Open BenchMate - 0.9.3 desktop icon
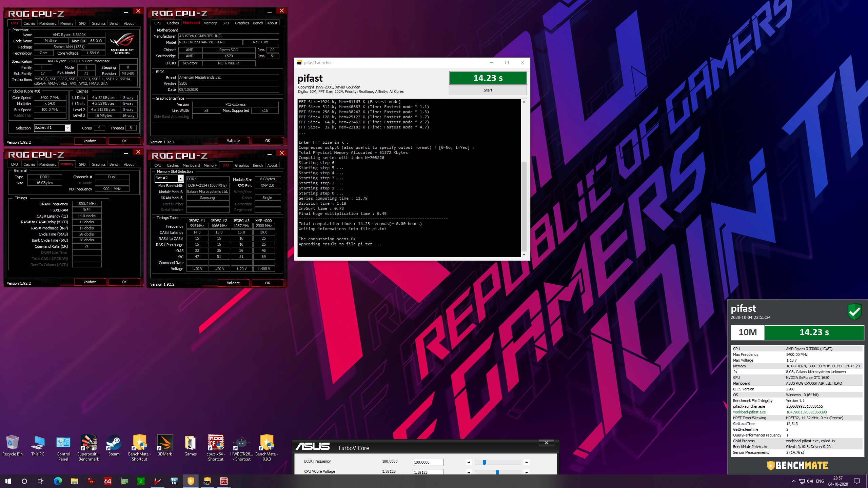This screenshot has height=488, width=868. 267,448
